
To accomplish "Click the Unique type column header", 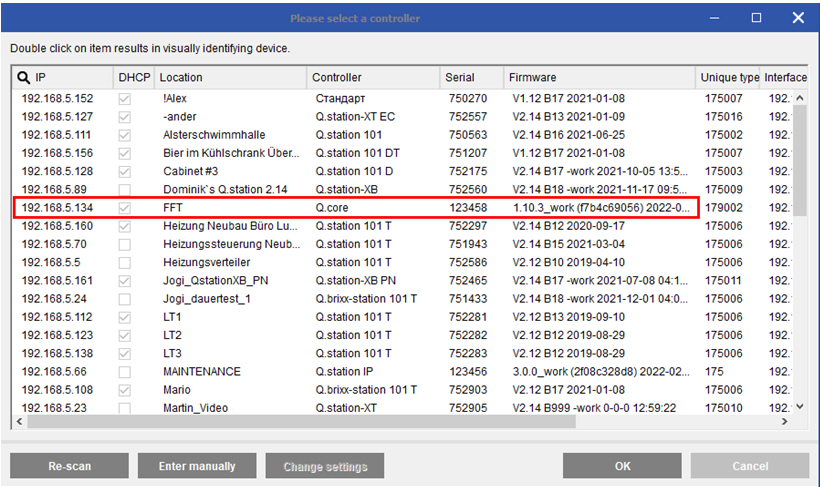I will pos(729,77).
